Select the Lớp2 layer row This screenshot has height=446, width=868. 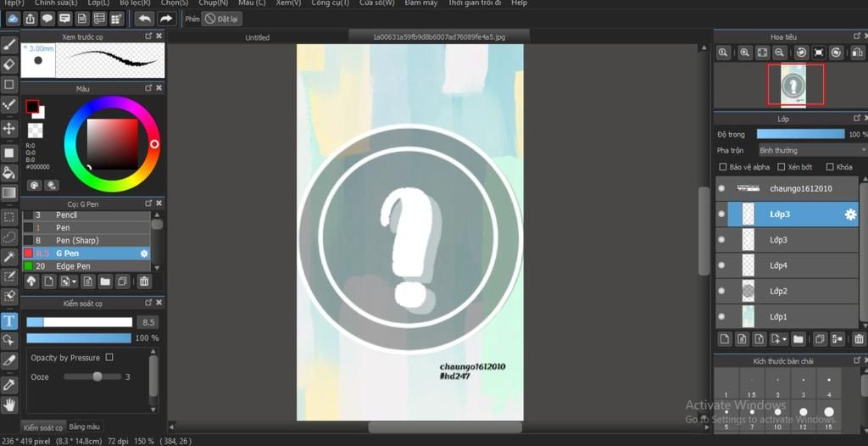pyautogui.click(x=787, y=291)
